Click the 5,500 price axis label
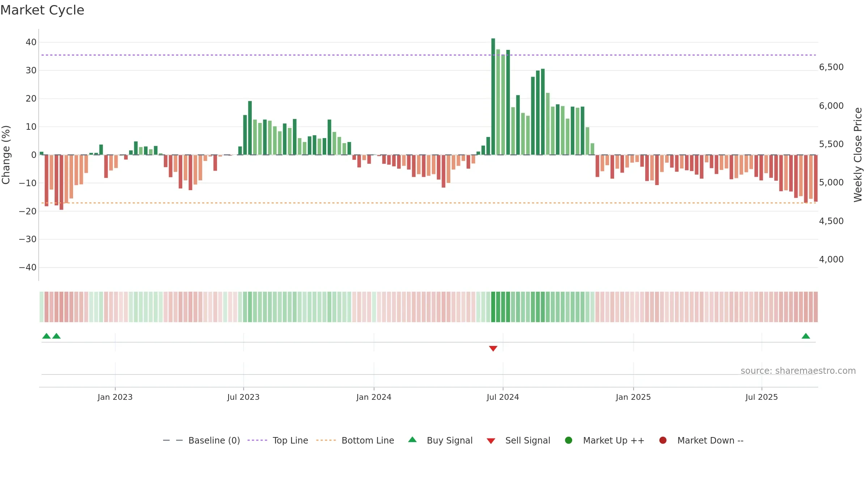Viewport: 868px width, 488px height. [x=831, y=144]
